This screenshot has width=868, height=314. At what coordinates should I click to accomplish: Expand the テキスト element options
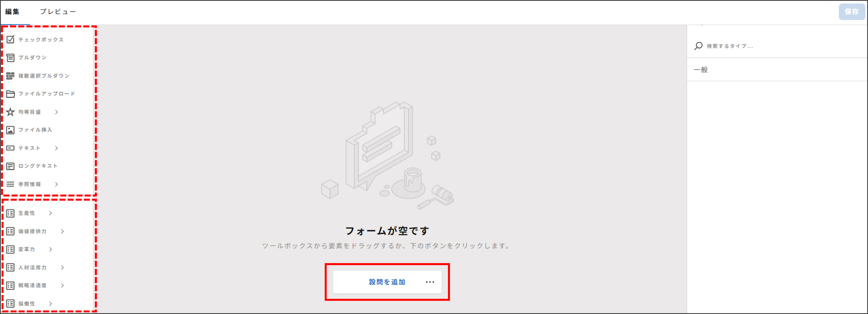click(56, 148)
